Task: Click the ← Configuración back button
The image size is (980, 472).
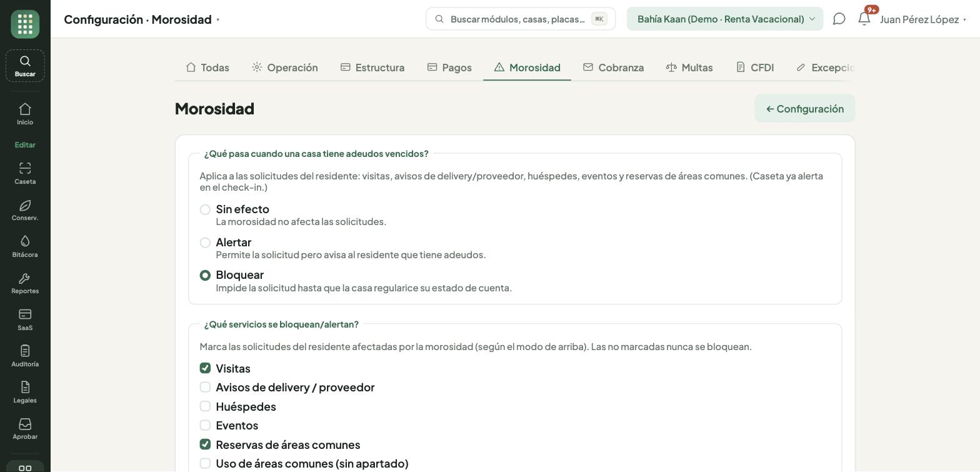Action: tap(805, 109)
